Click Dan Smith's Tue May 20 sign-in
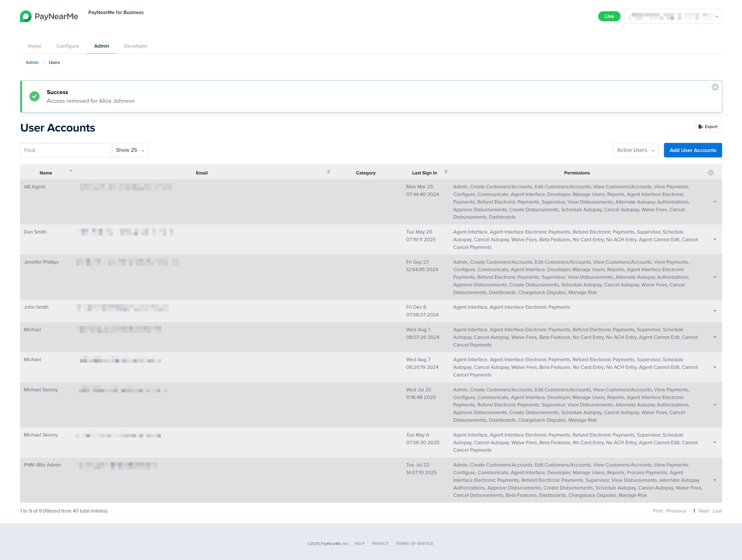 tap(421, 236)
